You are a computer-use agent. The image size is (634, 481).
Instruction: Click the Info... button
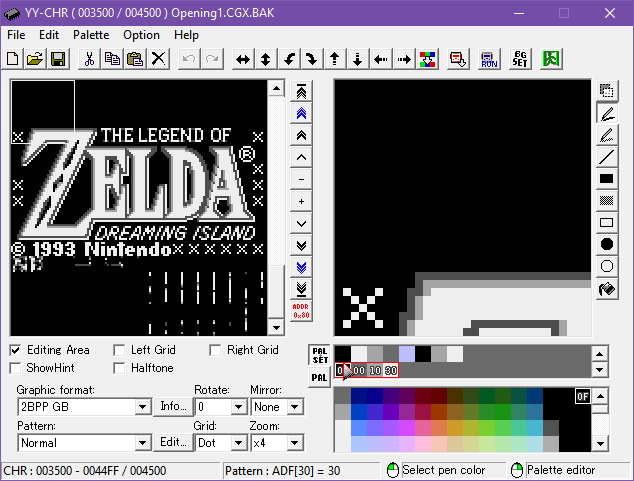coord(173,406)
